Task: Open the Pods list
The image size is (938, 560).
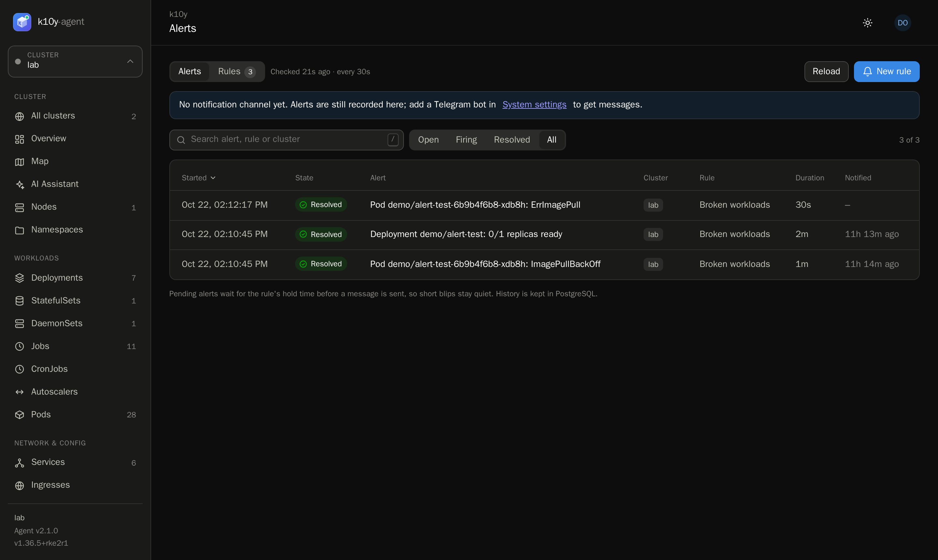Action: [75, 414]
